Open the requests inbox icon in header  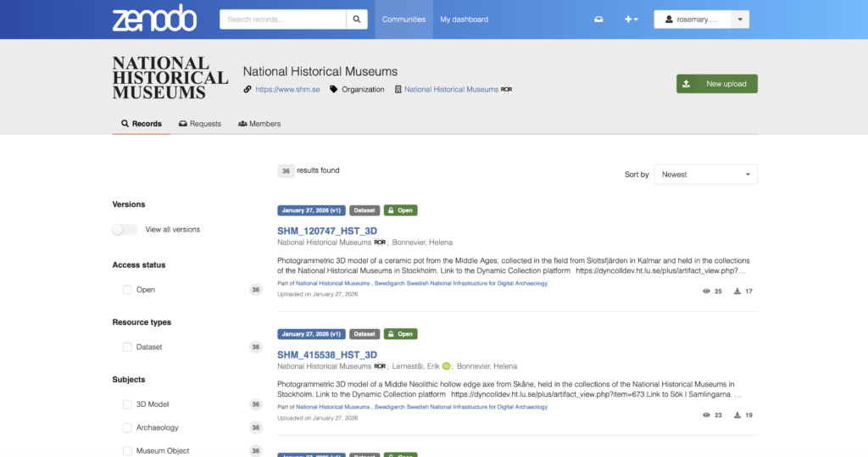click(x=598, y=20)
